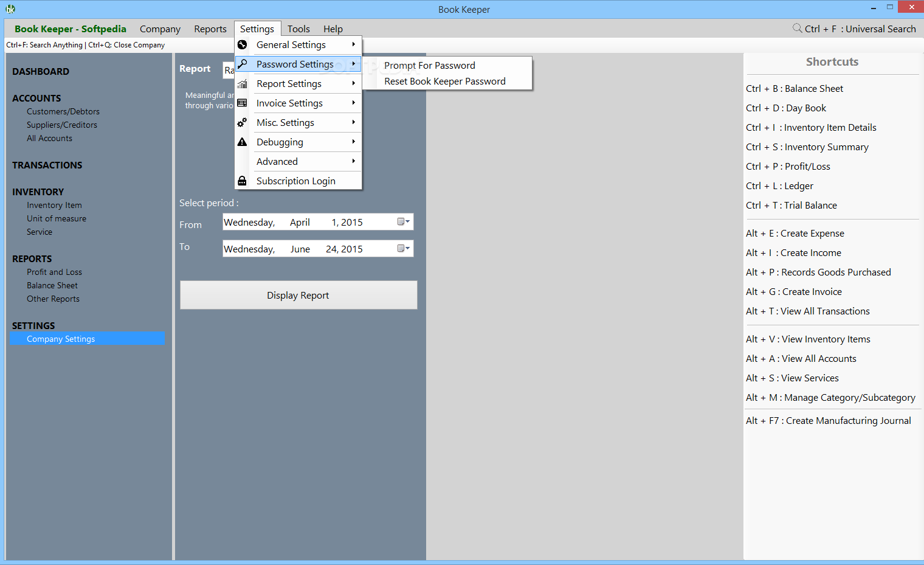Open Suppliers/Creditors accounts
Viewport: 924px width, 565px height.
click(x=62, y=125)
